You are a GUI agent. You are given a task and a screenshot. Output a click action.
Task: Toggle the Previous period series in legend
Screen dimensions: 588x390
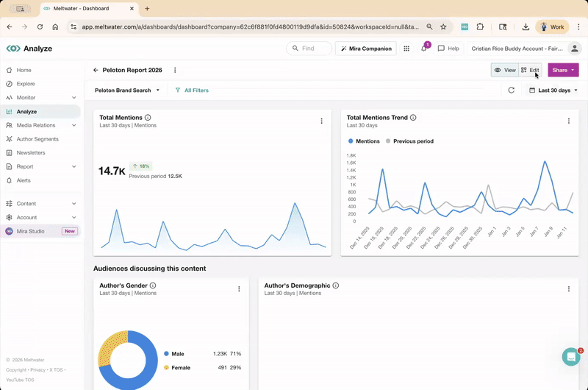pyautogui.click(x=409, y=141)
